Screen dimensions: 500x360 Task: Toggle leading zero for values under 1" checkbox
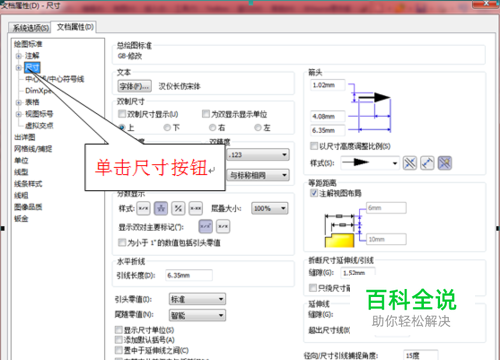122,242
